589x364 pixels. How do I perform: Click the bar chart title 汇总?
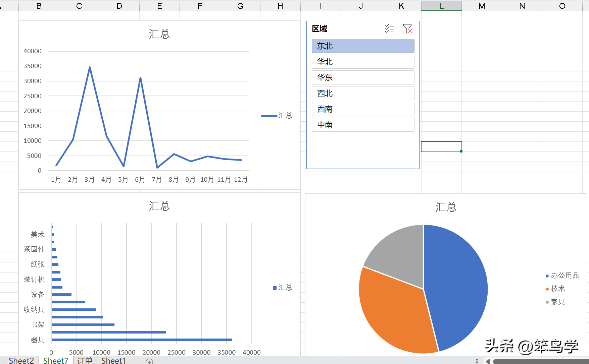[159, 206]
